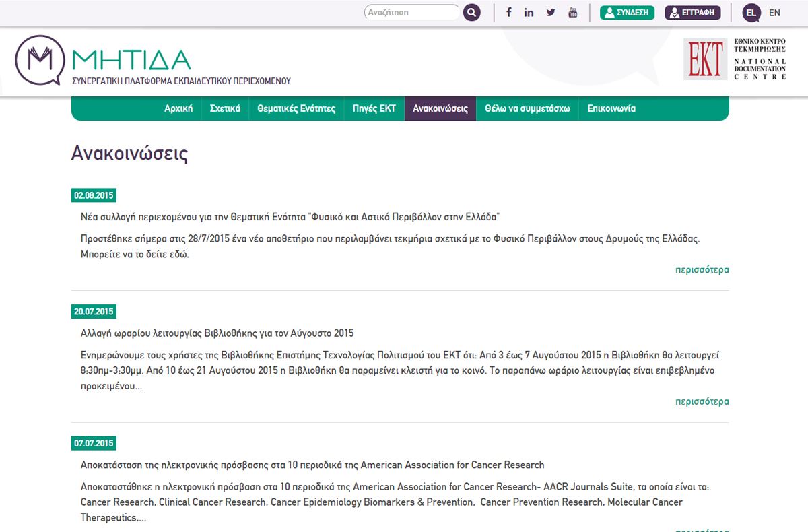
Task: Click the EKT National Documentation Centre logo
Action: [735, 59]
